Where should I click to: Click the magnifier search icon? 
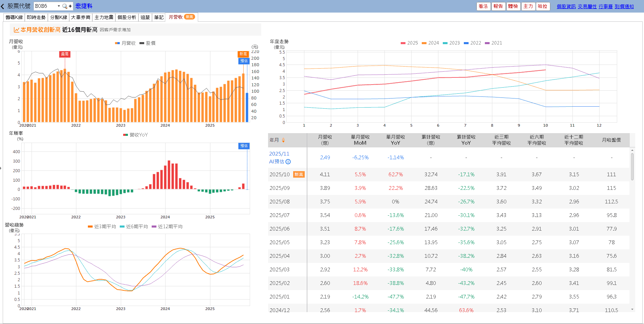tap(64, 6)
